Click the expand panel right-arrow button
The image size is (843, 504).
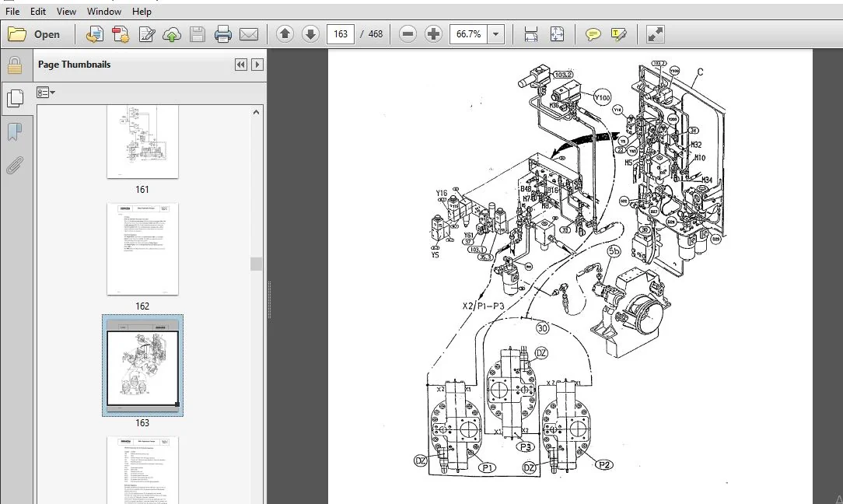point(257,65)
